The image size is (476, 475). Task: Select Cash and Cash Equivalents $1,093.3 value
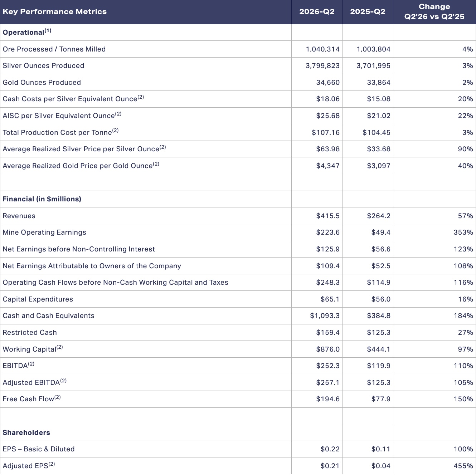(325, 316)
